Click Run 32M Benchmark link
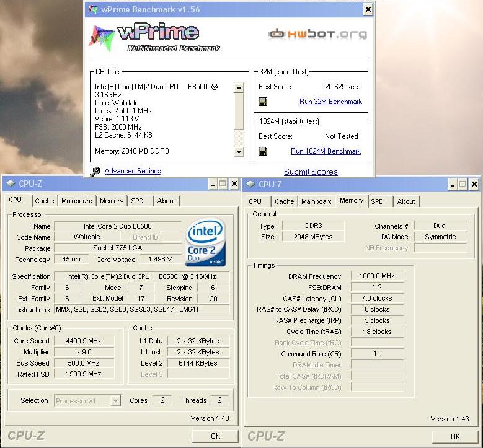The height and width of the screenshot is (448, 483). pyautogui.click(x=330, y=102)
